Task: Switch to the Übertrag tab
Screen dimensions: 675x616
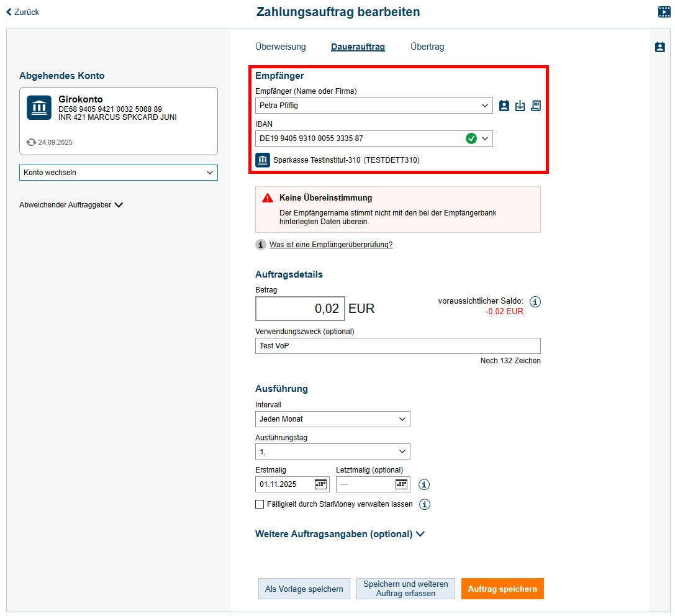Action: [x=427, y=47]
